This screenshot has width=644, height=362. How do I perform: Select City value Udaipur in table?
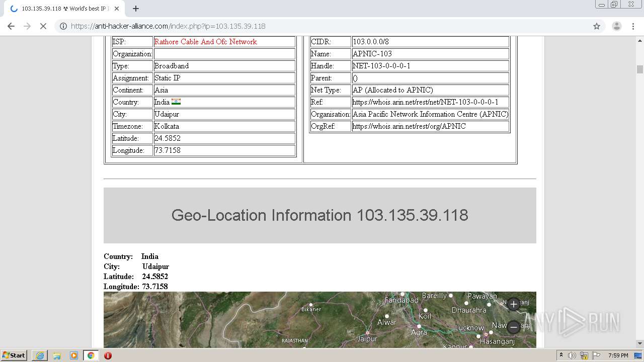(x=167, y=114)
